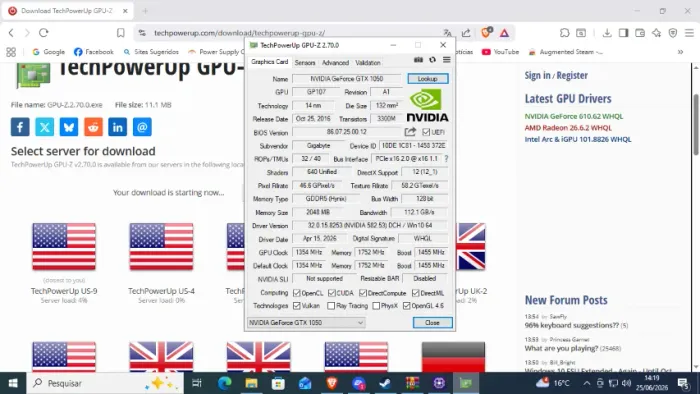The image size is (700, 394).
Task: Toggle the Vulkan checkbox
Action: click(297, 306)
